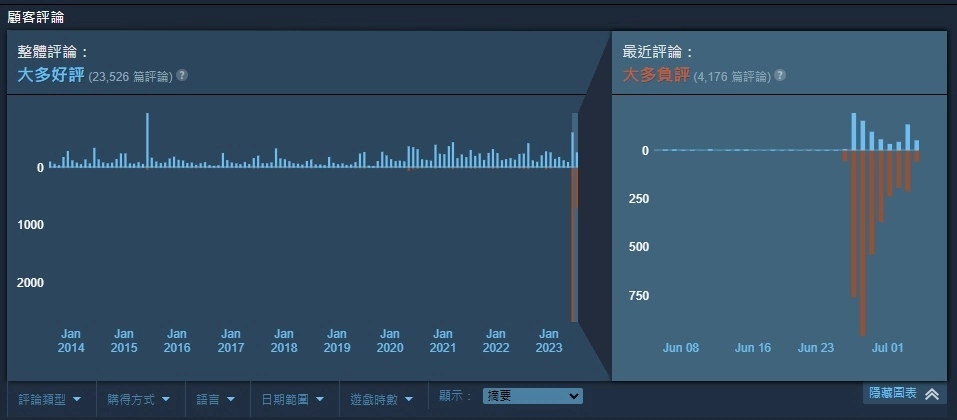The width and height of the screenshot is (957, 420).
Task: Expand the 日期範圍 filter
Action: coord(293,399)
